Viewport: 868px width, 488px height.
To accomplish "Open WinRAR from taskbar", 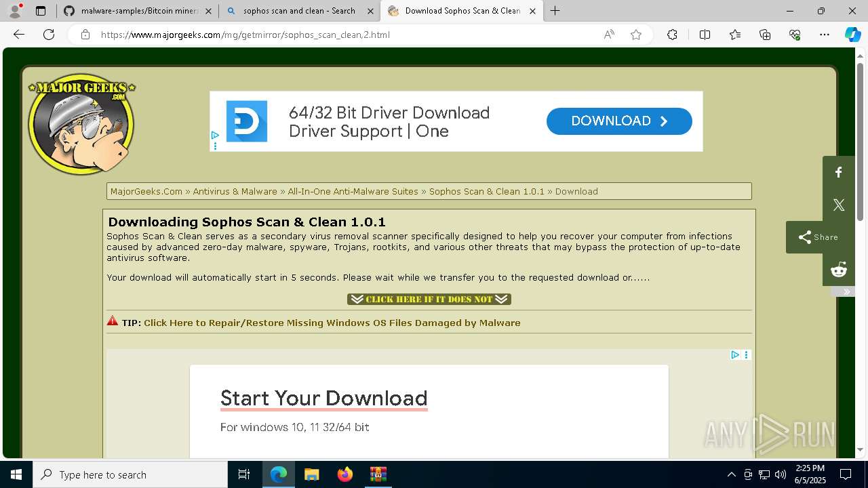I will [378, 474].
